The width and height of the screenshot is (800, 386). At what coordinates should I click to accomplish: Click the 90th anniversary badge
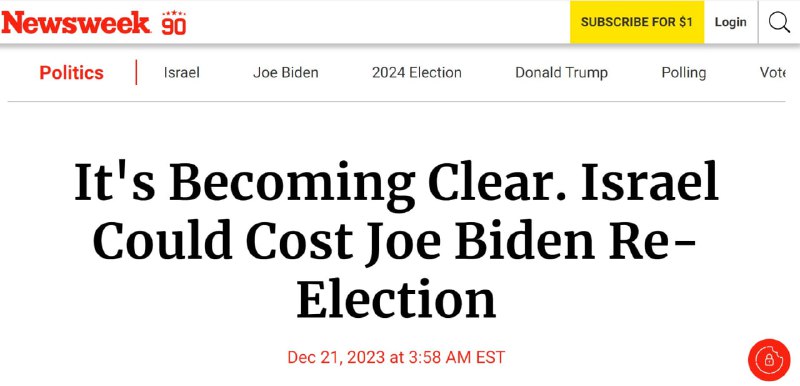(174, 23)
